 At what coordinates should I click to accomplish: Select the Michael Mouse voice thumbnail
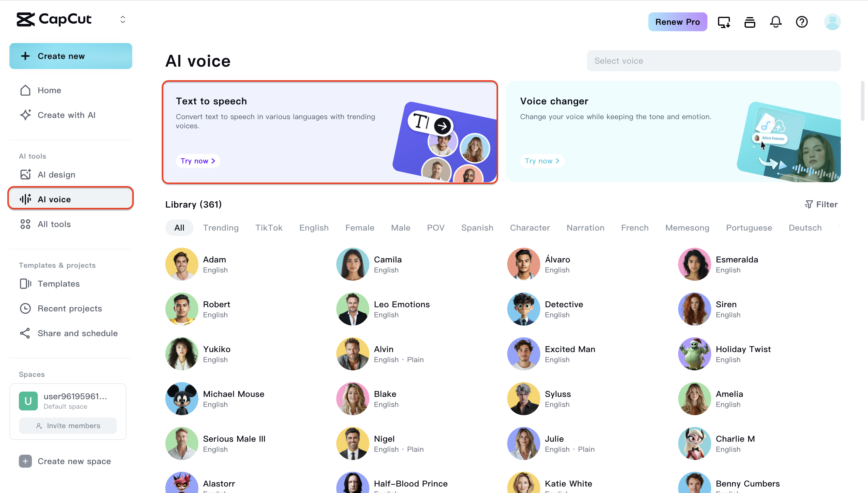[181, 399]
